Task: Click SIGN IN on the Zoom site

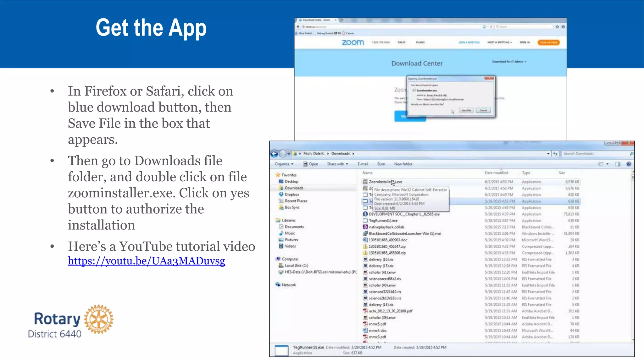Action: click(525, 42)
